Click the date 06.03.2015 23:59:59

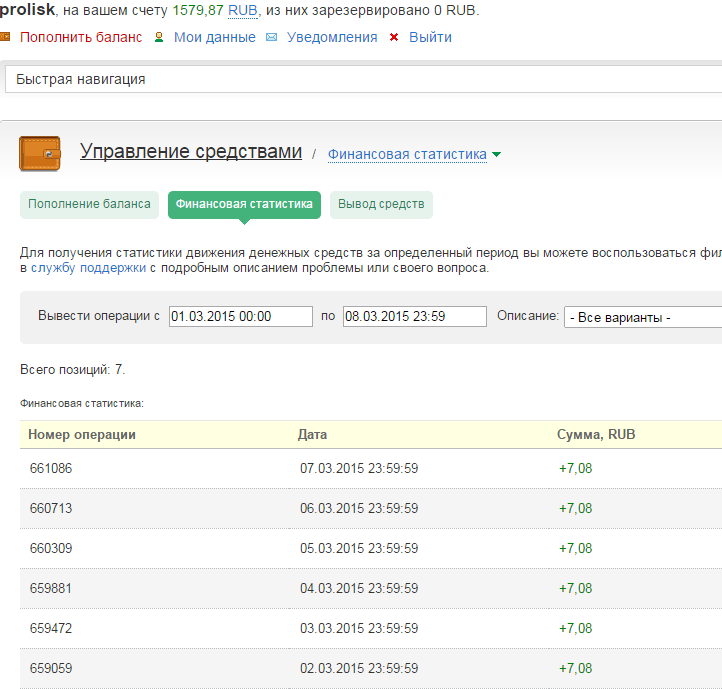(359, 508)
